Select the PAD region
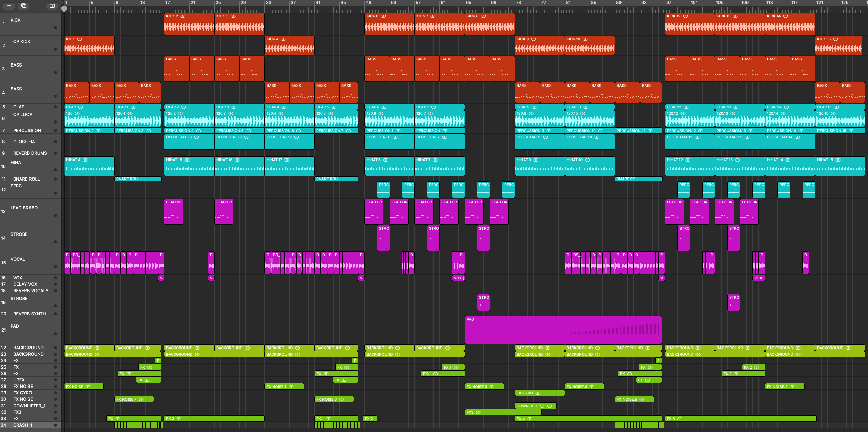 [x=563, y=330]
